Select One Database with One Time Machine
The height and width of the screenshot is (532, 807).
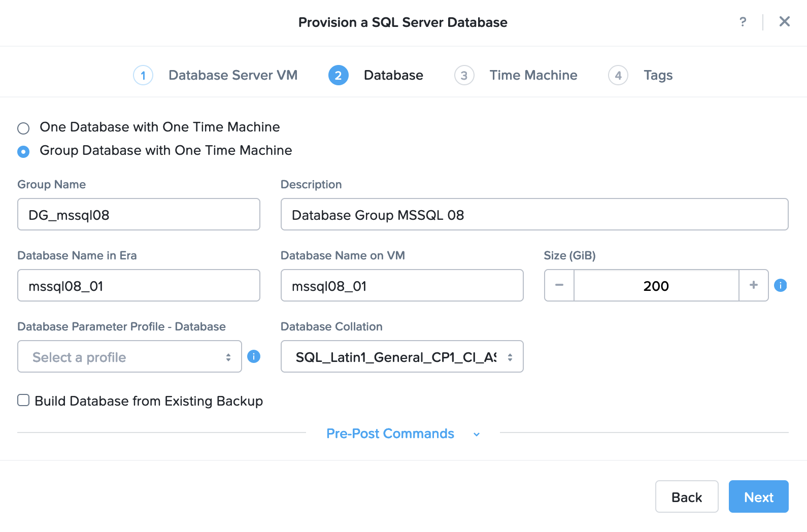(x=23, y=128)
